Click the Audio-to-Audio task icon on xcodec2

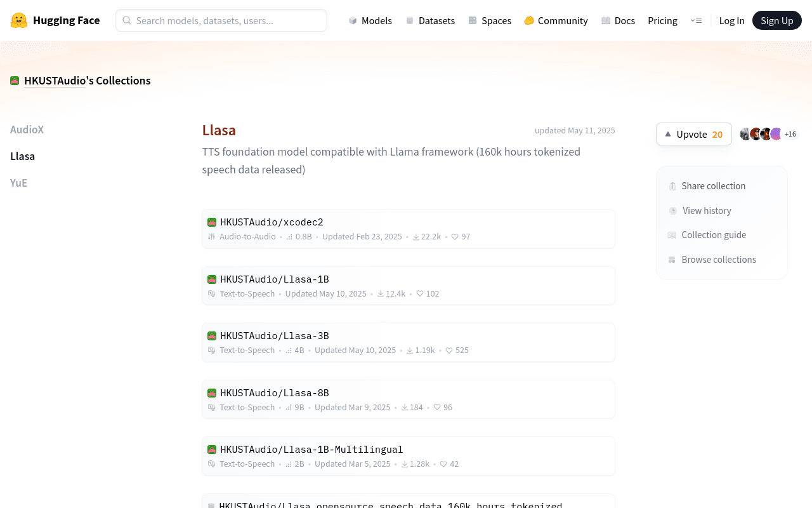(x=212, y=237)
